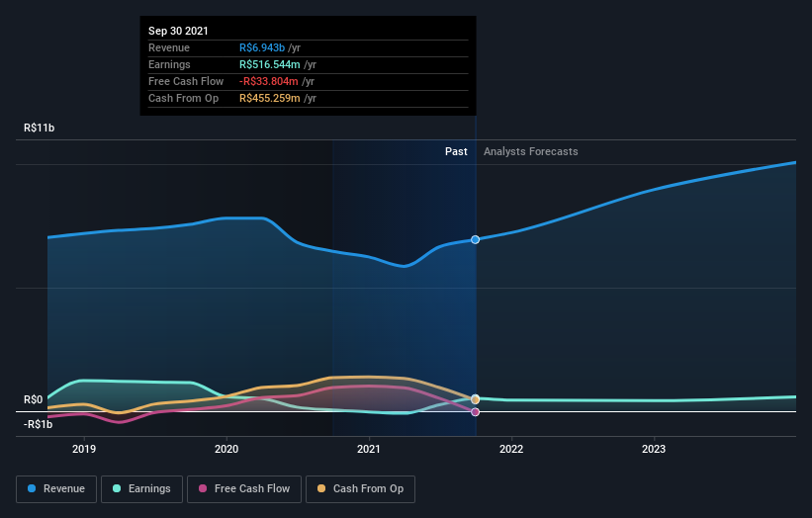Click the 2019 x-axis label
The height and width of the screenshot is (518, 812).
coord(84,449)
